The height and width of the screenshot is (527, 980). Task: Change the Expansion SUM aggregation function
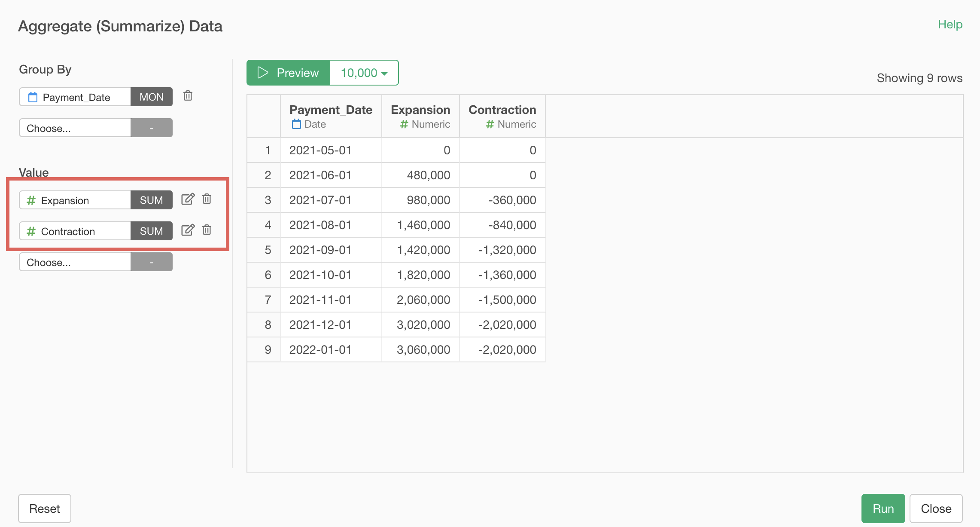pos(151,200)
